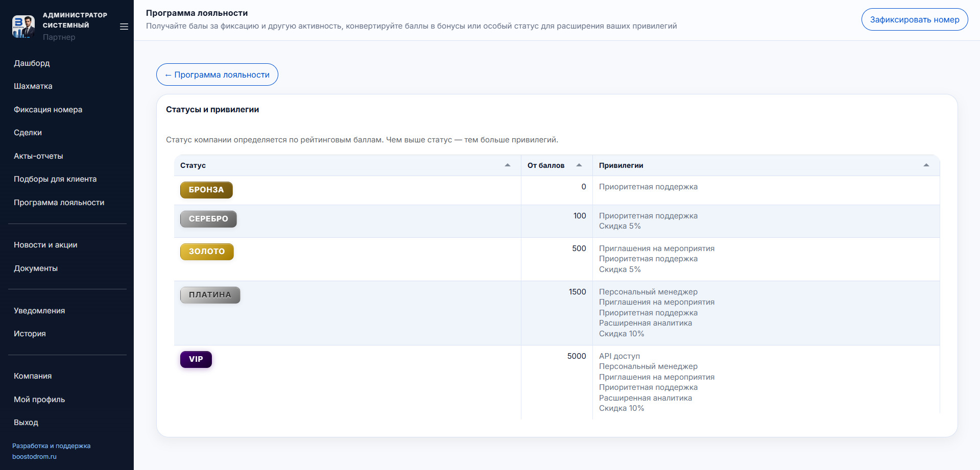Open Акты-отчеты menu item

coord(38,156)
